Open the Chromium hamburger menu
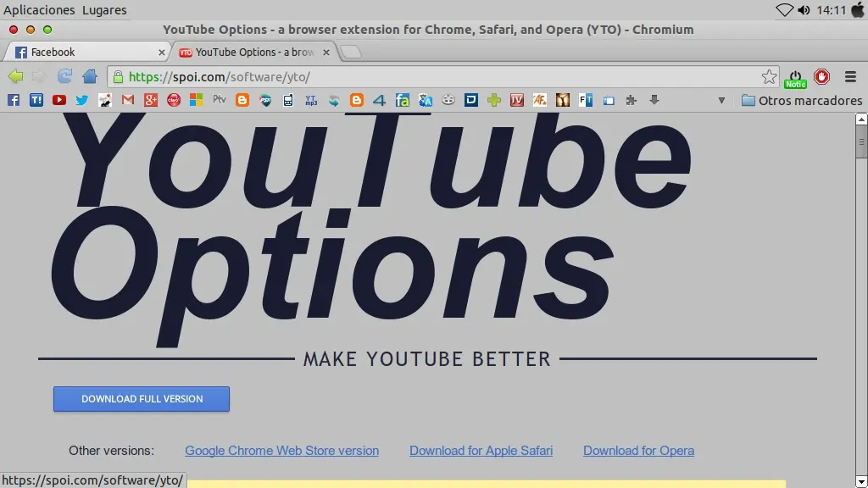Screen dimensions: 868x488 pos(850,77)
